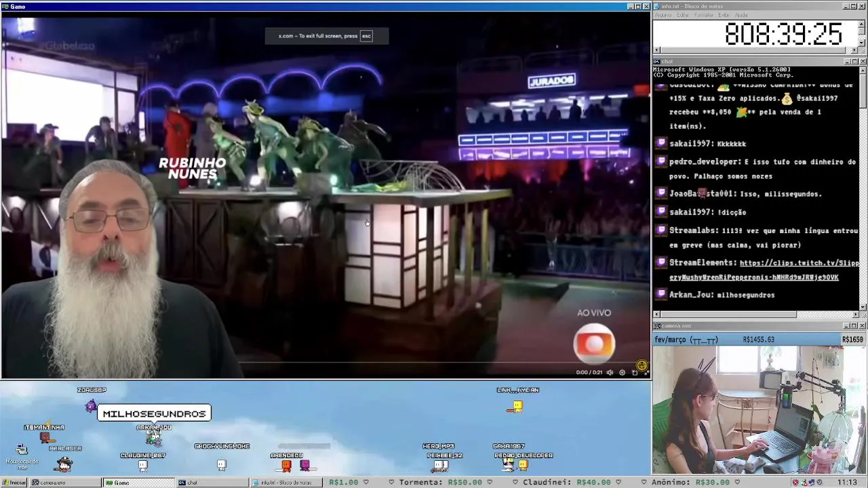
Task: Select the AKENDEDU orange avatar
Action: click(286, 466)
